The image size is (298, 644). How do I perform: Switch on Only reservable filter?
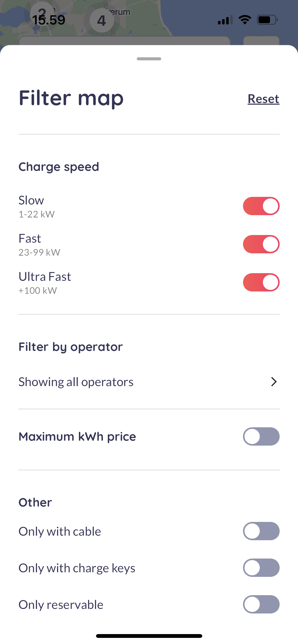261,604
